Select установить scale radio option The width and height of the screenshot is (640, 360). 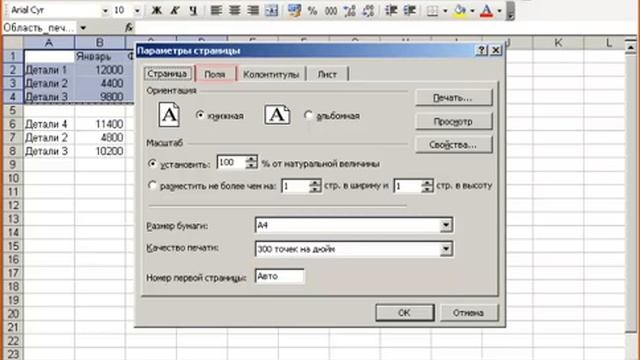pyautogui.click(x=152, y=164)
